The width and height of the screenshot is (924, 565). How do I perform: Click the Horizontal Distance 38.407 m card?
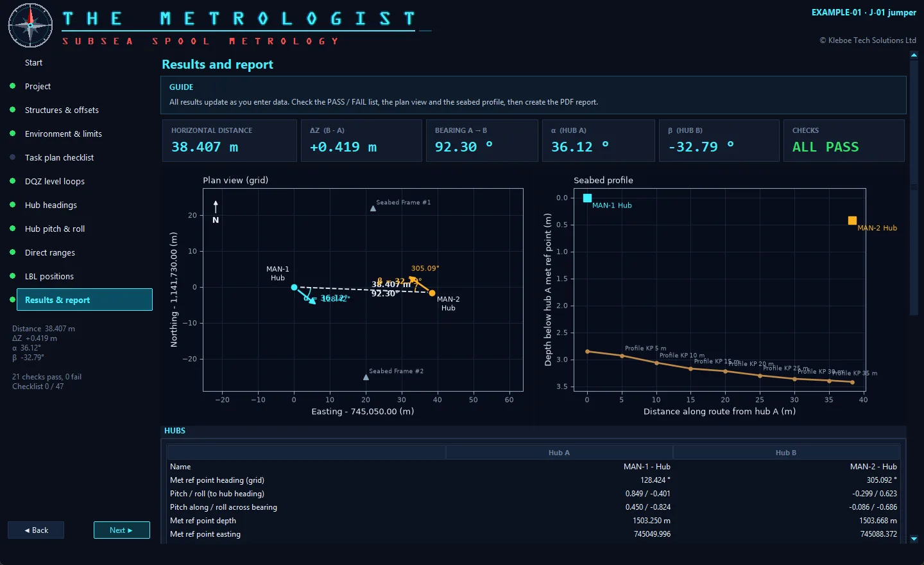229,140
